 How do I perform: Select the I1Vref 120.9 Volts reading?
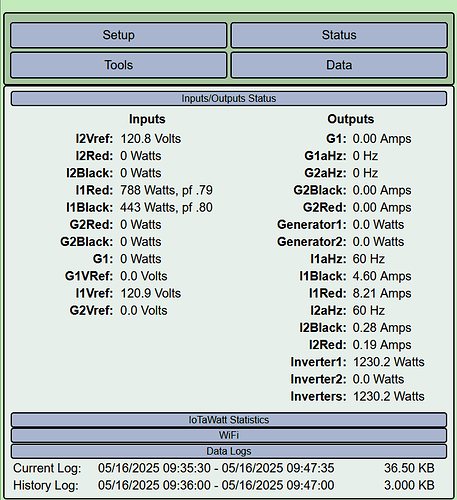(150, 293)
